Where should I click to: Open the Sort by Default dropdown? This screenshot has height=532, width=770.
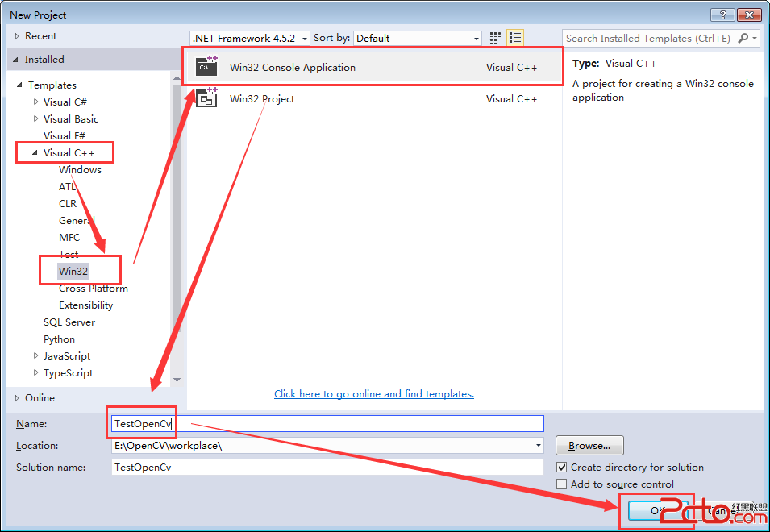tap(418, 38)
